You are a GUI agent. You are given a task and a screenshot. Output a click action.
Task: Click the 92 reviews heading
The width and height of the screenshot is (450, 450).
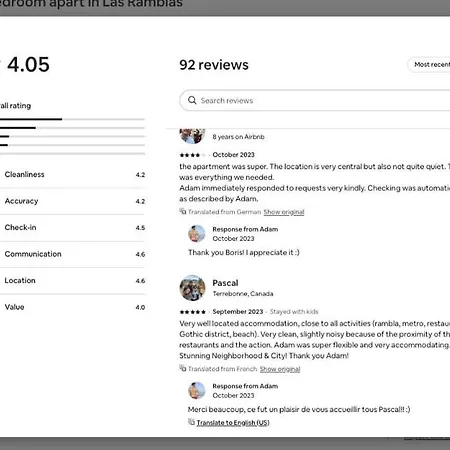coord(214,65)
